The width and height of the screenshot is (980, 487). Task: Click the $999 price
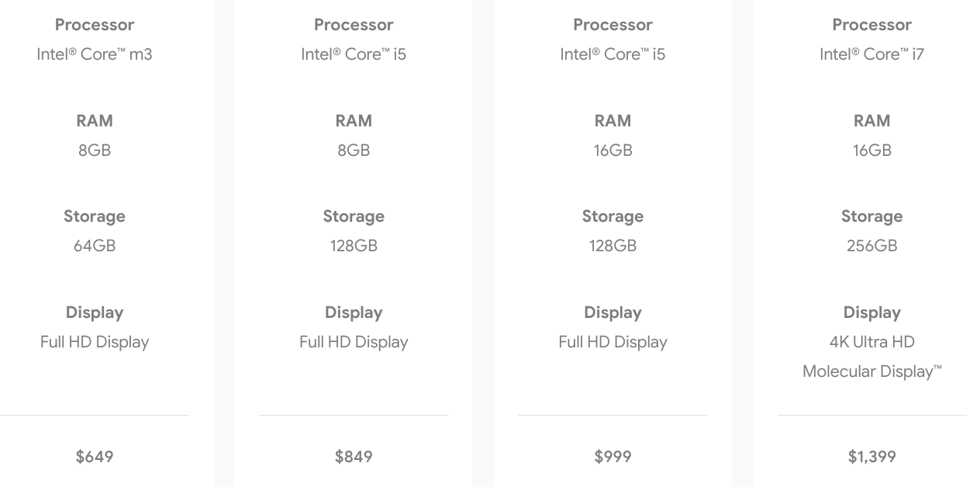click(612, 457)
